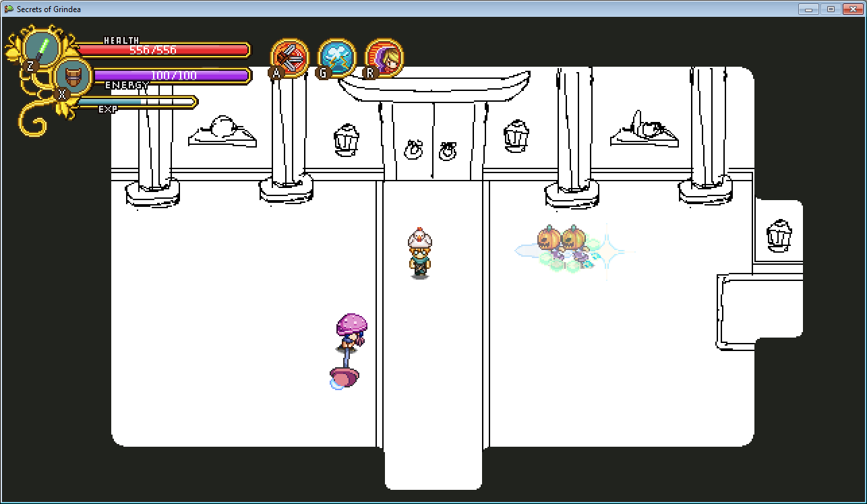Image resolution: width=867 pixels, height=504 pixels.
Task: Click the EXP progress bar
Action: coord(136,102)
